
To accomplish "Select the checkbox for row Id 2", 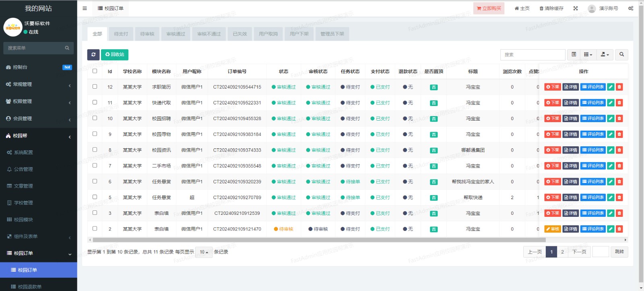I will coord(95,229).
